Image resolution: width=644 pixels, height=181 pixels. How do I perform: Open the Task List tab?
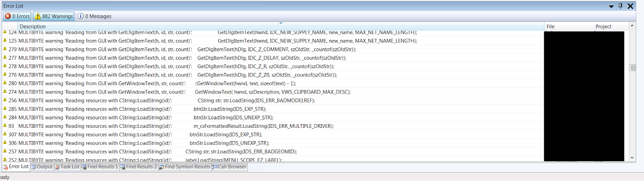67,166
